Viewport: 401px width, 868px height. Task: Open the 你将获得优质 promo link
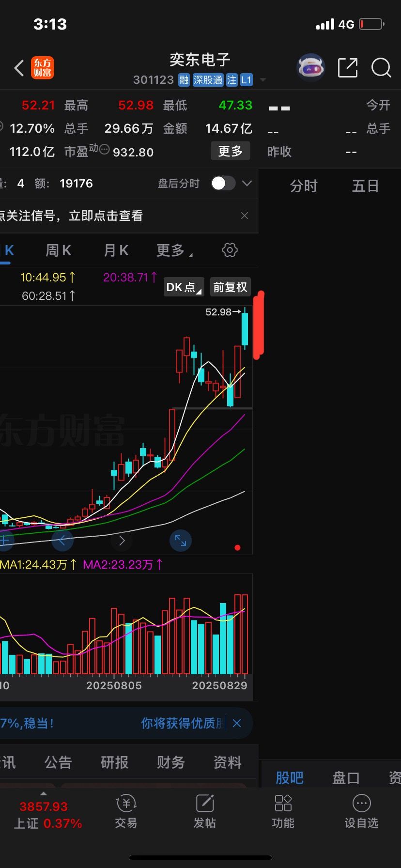[x=183, y=723]
